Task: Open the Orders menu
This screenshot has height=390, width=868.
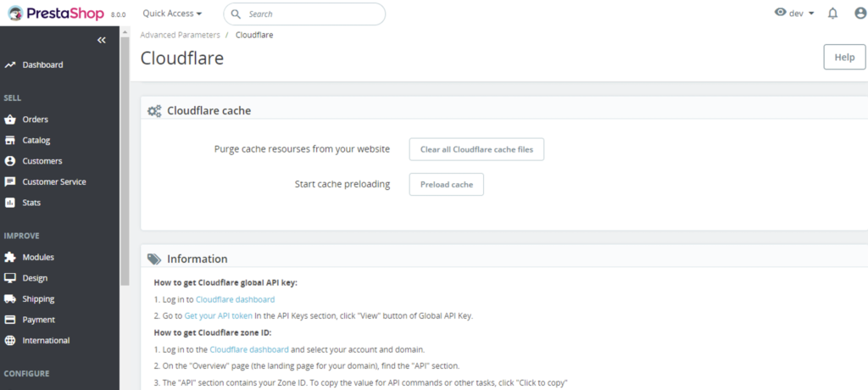Action: (x=36, y=120)
